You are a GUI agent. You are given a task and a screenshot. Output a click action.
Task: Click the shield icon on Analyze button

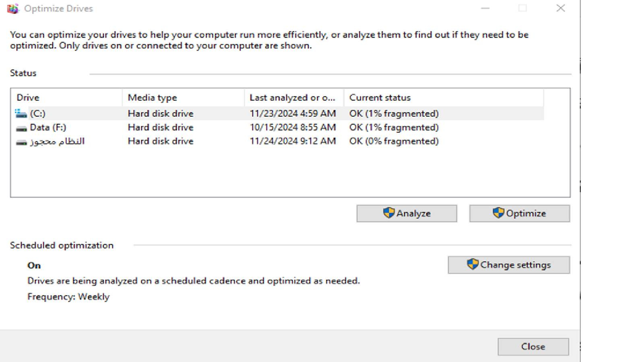click(388, 213)
